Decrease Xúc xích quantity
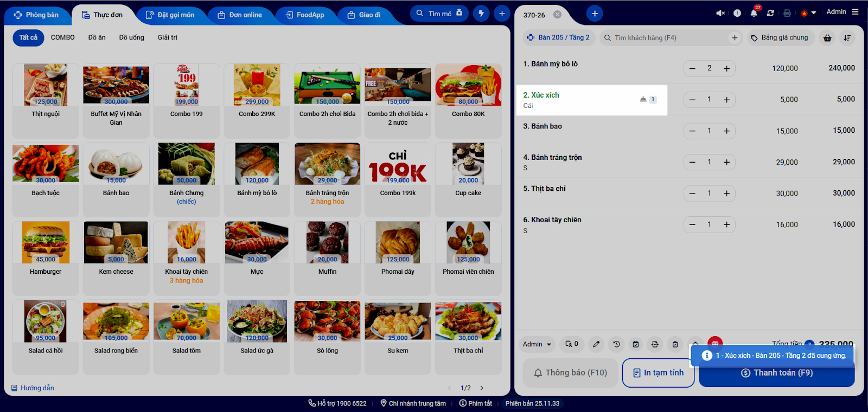The width and height of the screenshot is (868, 412). tap(692, 100)
